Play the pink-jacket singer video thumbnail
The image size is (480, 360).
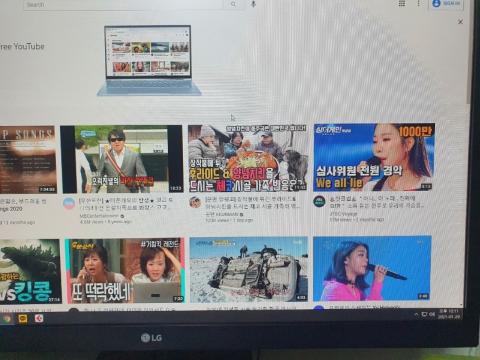tap(372, 268)
